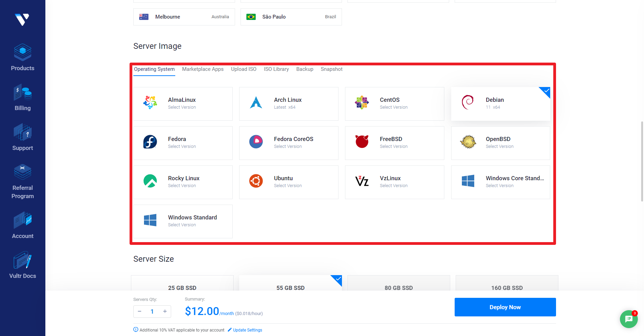The height and width of the screenshot is (336, 644).
Task: Select the 80 GB SSD server size
Action: [399, 283]
